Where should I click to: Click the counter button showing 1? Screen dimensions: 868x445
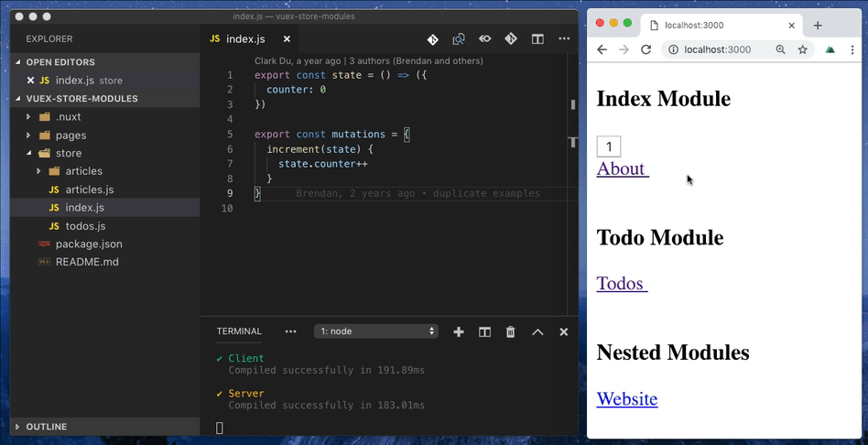pyautogui.click(x=609, y=147)
